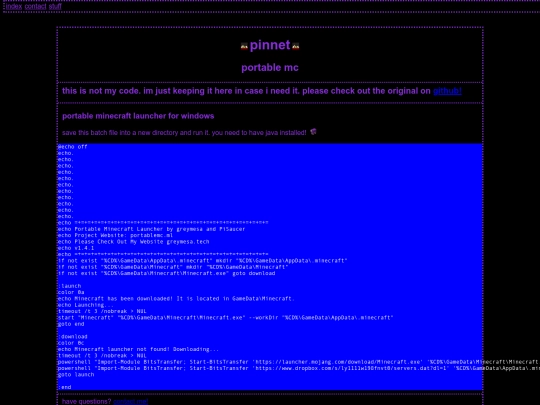This screenshot has height=405, width=540.
Task: Click the ':download' label line
Action: click(x=72, y=336)
